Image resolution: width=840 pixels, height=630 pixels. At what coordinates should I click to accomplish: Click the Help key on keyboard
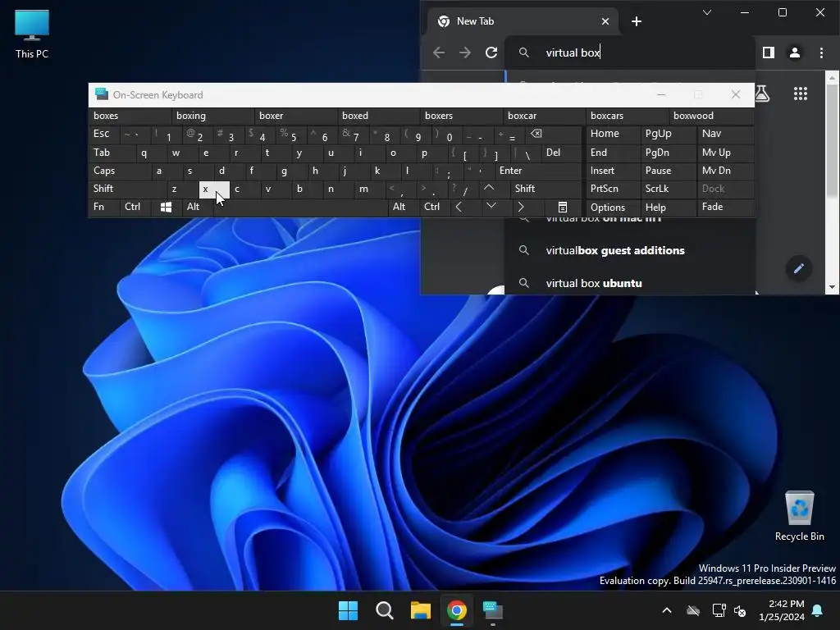[668, 208]
